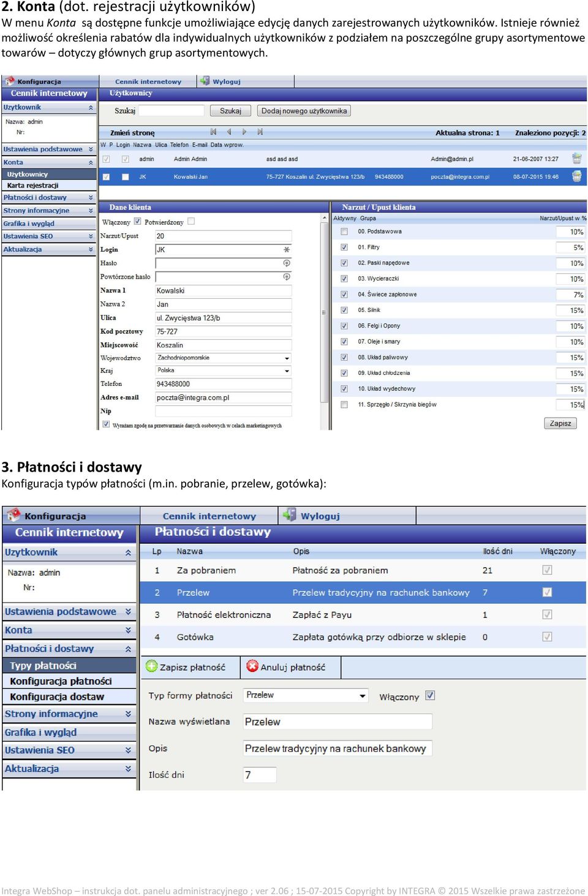The width and height of the screenshot is (588, 896).
Task: Open Konfiguracja dostaw menu item
Action: [x=69, y=697]
